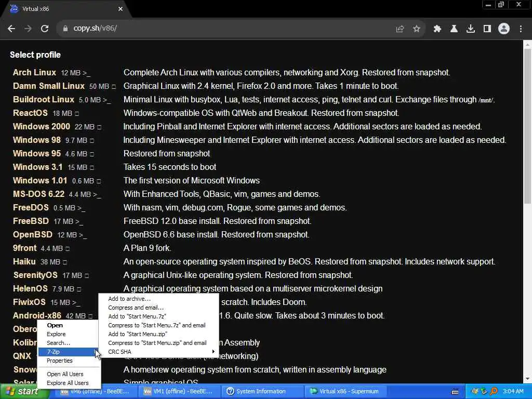Choose Properties in the context menu

pyautogui.click(x=69, y=361)
